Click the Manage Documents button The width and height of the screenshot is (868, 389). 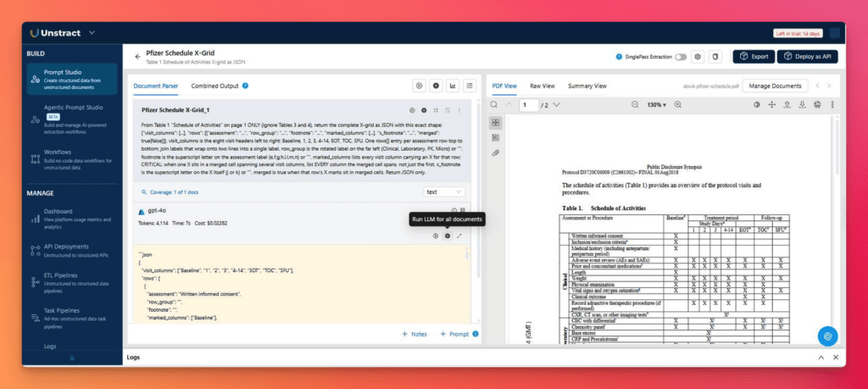tap(775, 86)
